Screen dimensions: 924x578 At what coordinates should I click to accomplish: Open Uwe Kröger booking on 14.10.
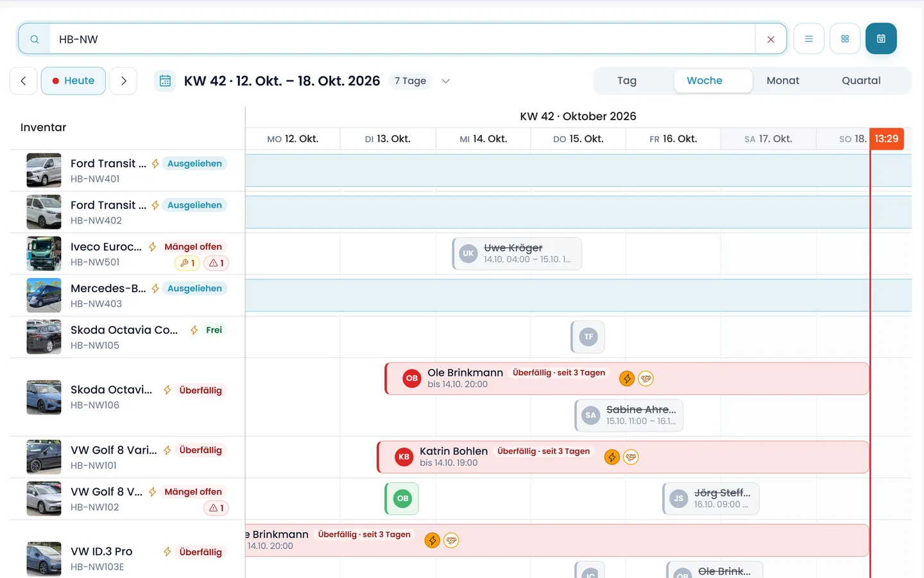pos(517,254)
